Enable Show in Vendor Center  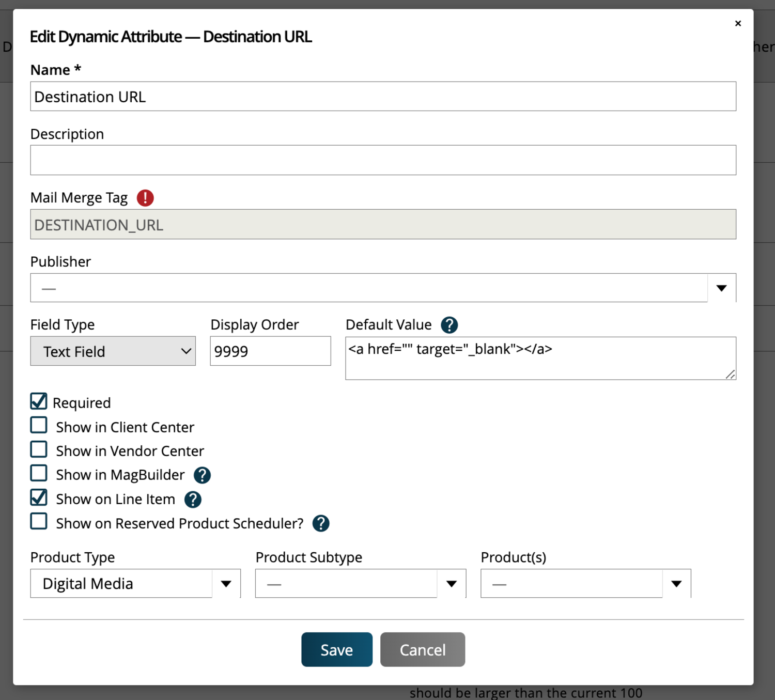pyautogui.click(x=39, y=449)
